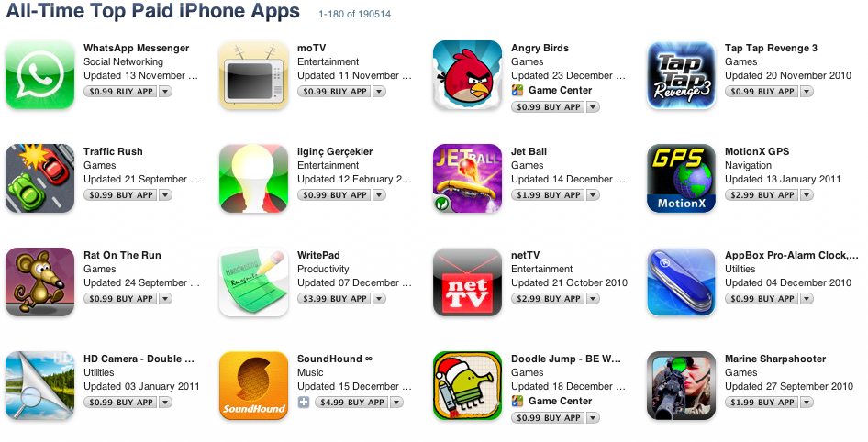
Task: Click the SoundHound app icon
Action: tap(253, 385)
